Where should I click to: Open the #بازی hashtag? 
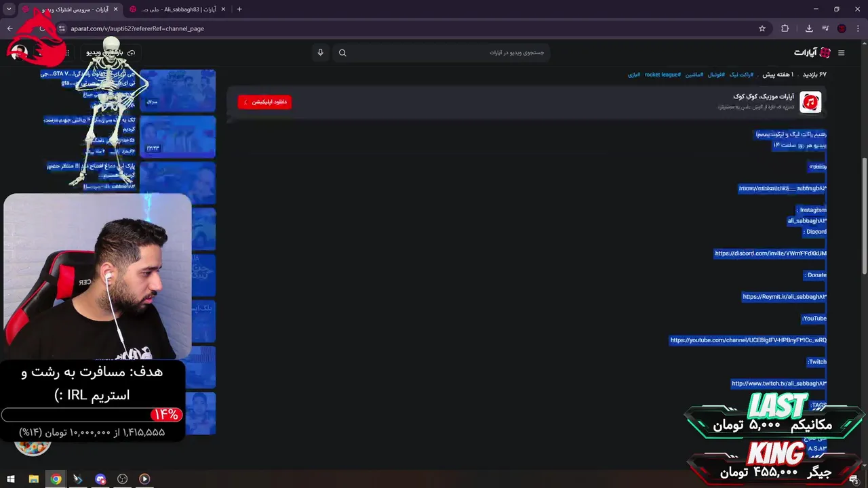click(633, 75)
